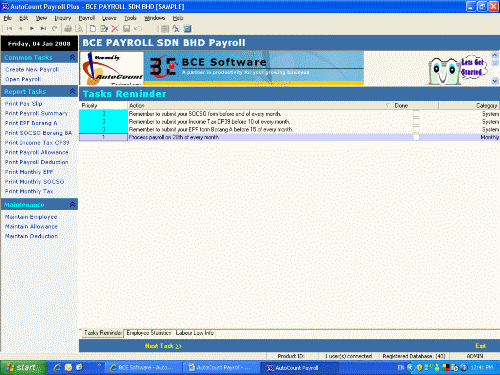Click the Maintain Deduction link
Screen dimensions: 500x375
point(31,236)
